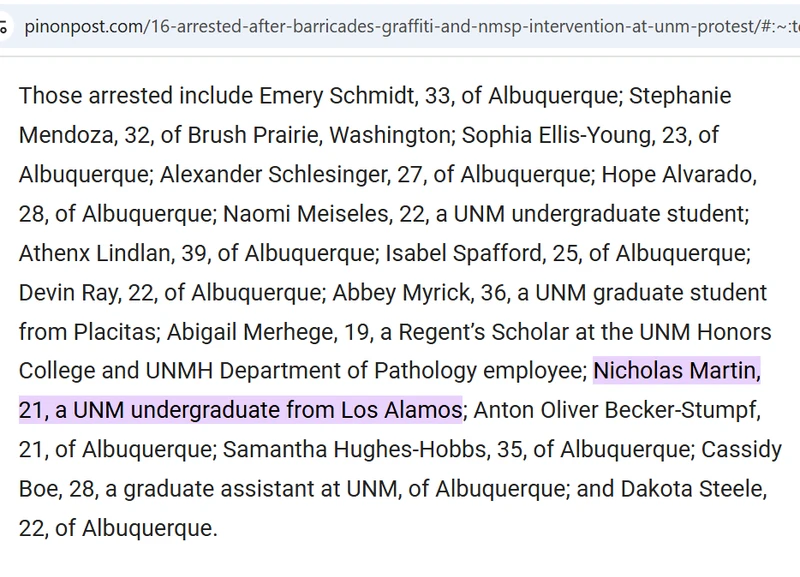
Task: Click the pinonpost.com URL in address bar
Action: pos(400,25)
